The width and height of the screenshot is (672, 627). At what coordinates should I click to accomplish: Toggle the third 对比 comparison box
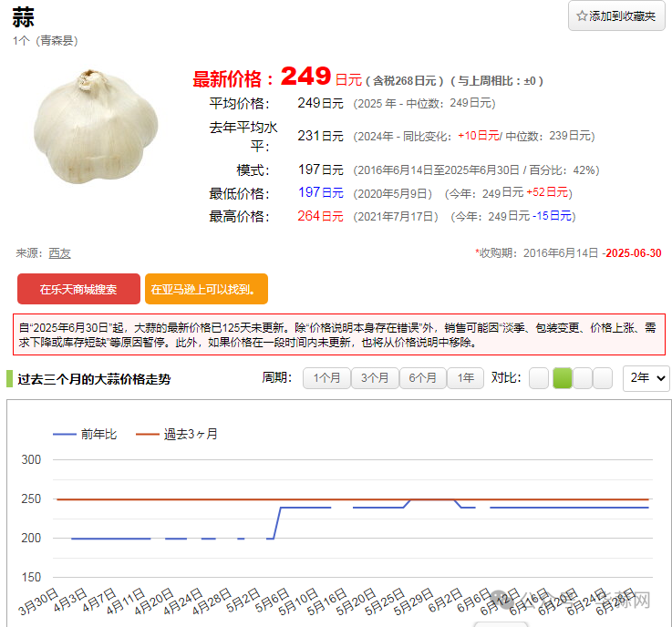tap(584, 378)
